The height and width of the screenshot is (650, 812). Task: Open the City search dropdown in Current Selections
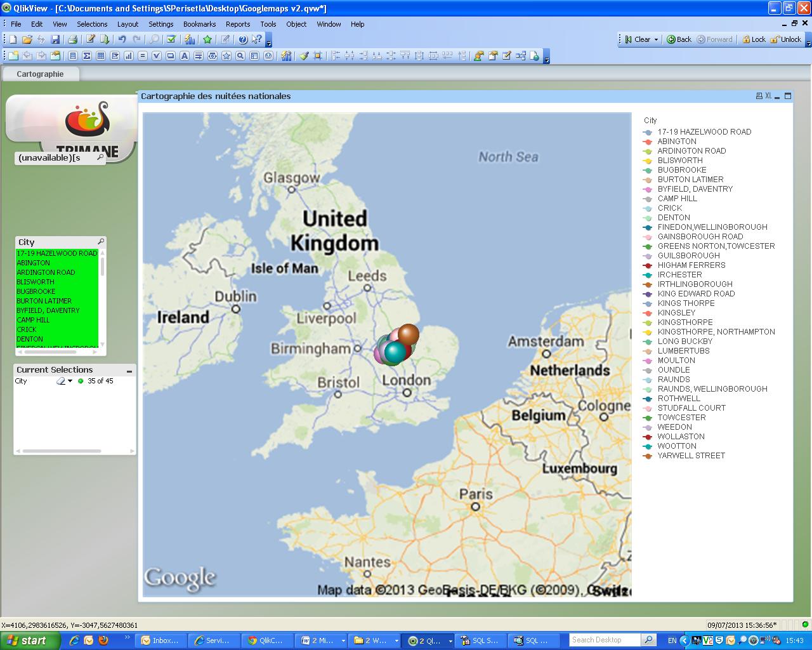click(x=67, y=381)
